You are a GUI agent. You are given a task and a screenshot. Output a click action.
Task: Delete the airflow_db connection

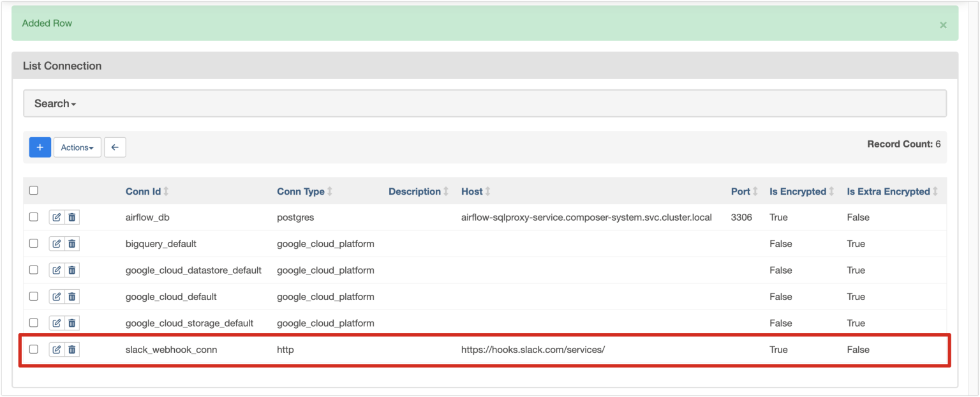pos(72,217)
